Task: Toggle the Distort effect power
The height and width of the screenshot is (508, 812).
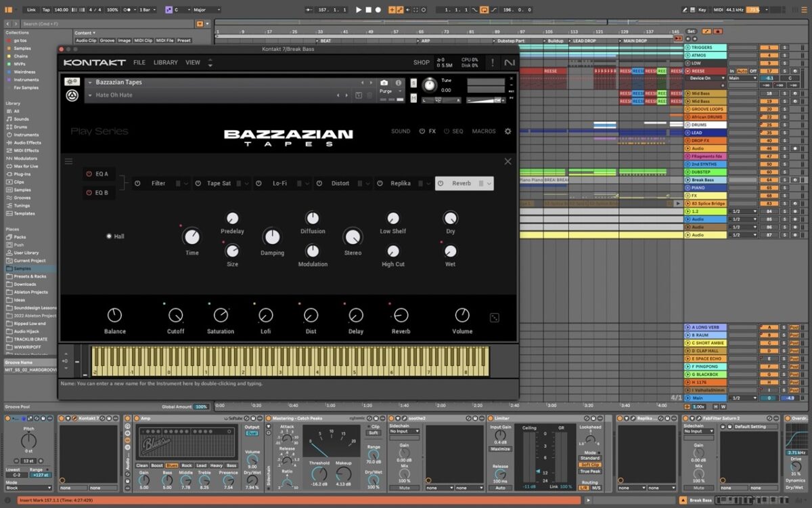Action: coord(319,184)
